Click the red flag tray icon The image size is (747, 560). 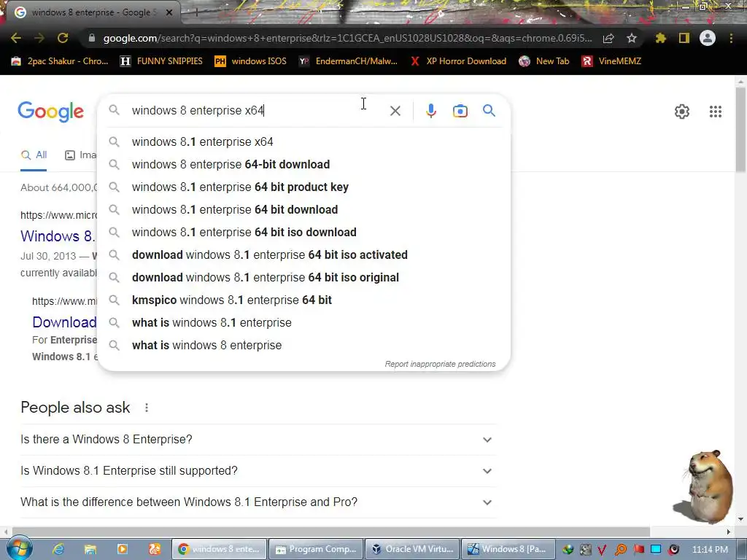click(x=638, y=550)
